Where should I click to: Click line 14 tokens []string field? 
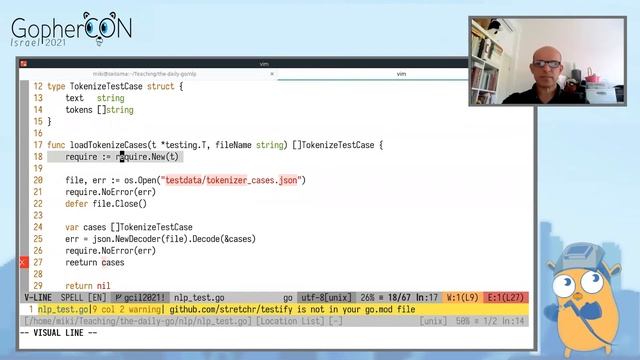pos(99,110)
